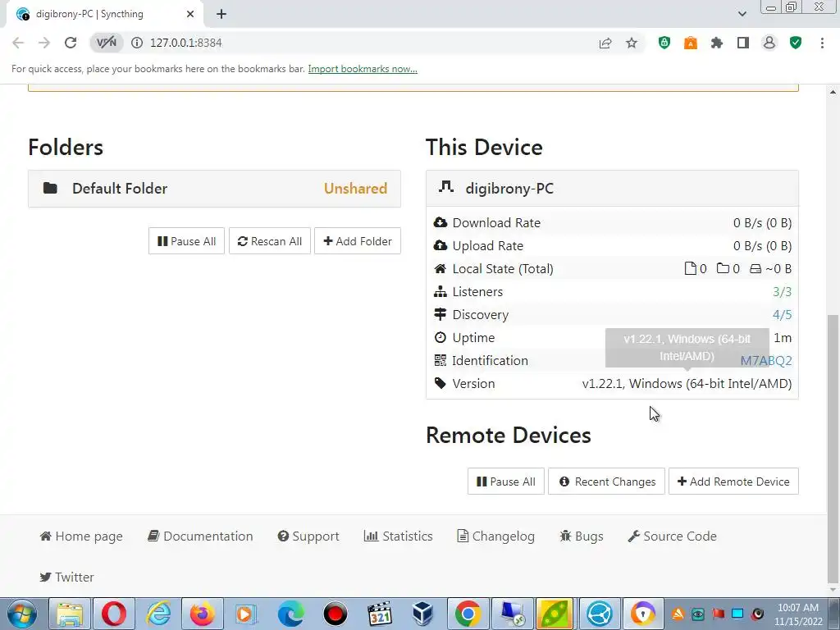This screenshot has width=840, height=630.
Task: View site information icon beside the URL
Action: 137,43
